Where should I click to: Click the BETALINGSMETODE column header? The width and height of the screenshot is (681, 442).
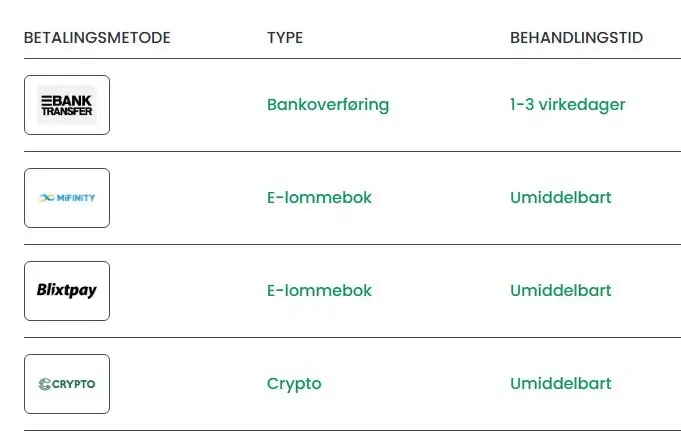pyautogui.click(x=97, y=38)
